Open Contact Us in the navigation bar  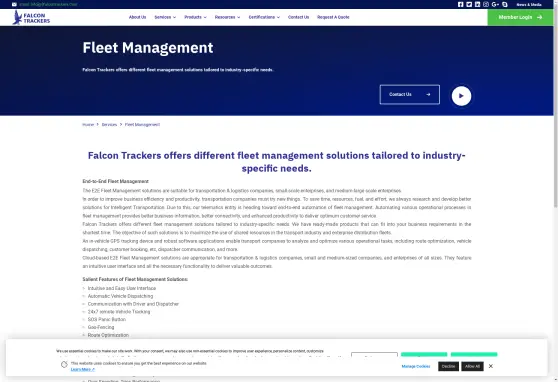tap(298, 17)
